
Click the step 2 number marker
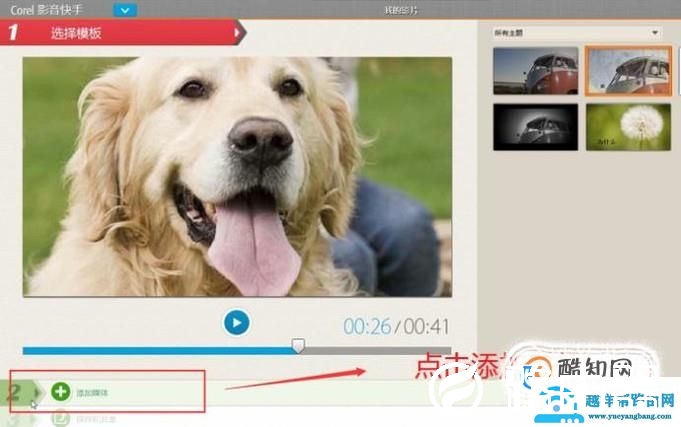pyautogui.click(x=15, y=391)
